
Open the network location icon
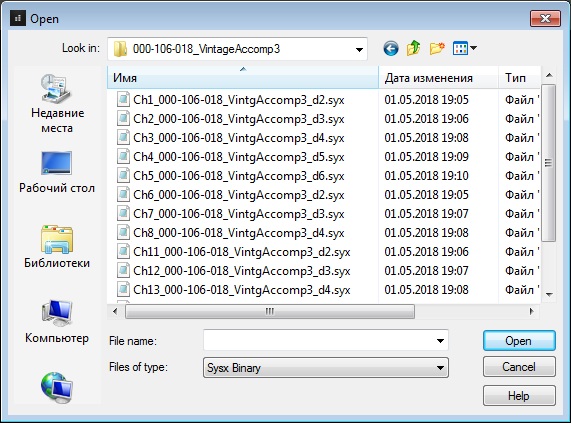[57, 387]
